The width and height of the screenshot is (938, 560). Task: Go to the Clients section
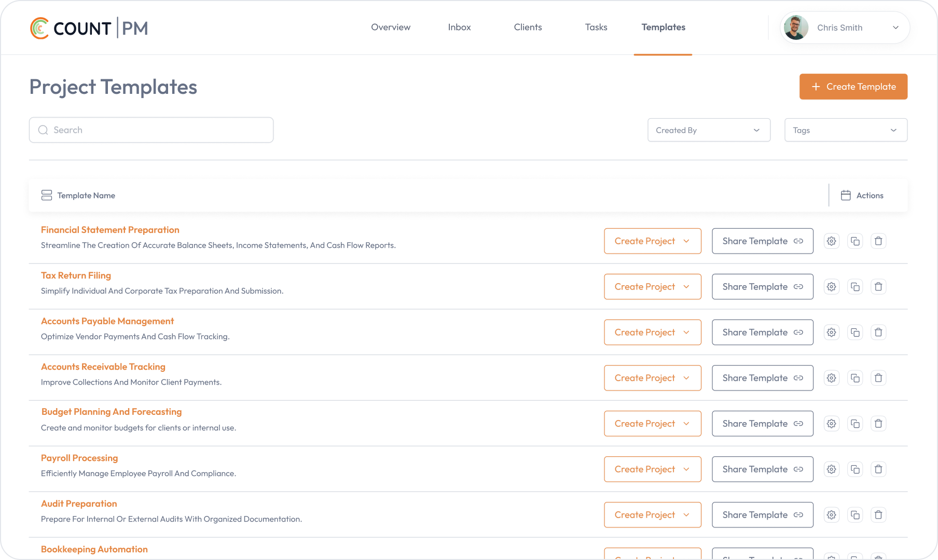(528, 27)
